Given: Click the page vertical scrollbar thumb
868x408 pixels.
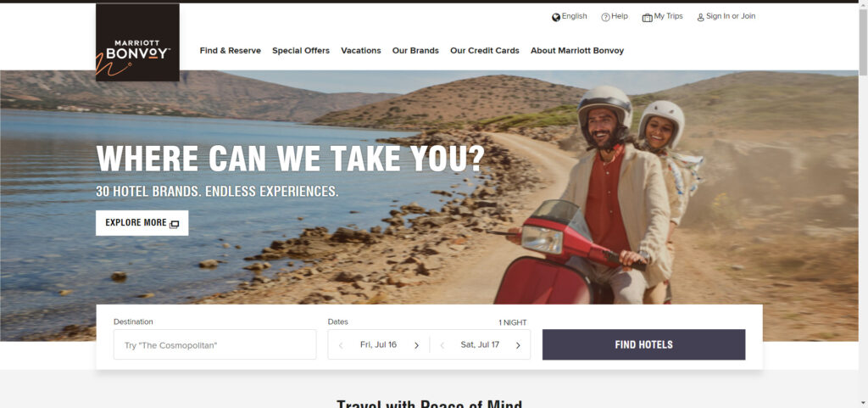Looking at the screenshot, I should (x=863, y=42).
